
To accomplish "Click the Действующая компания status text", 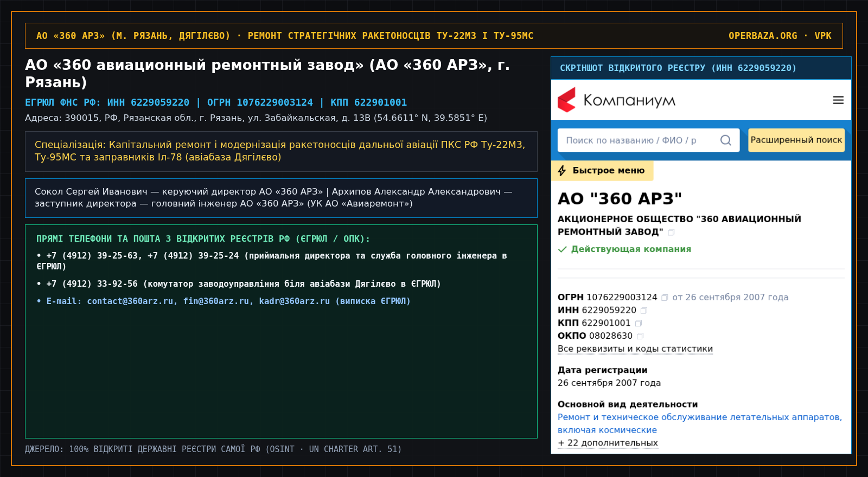I will point(631,249).
